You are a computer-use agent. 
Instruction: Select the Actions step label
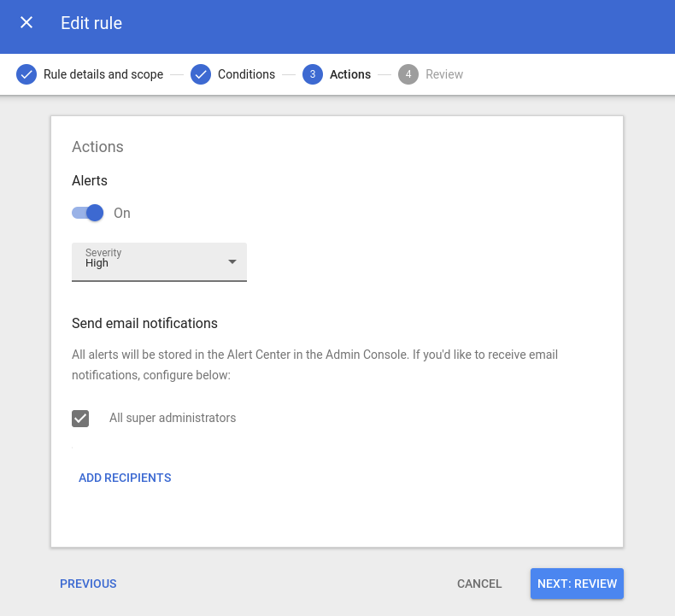coord(350,74)
